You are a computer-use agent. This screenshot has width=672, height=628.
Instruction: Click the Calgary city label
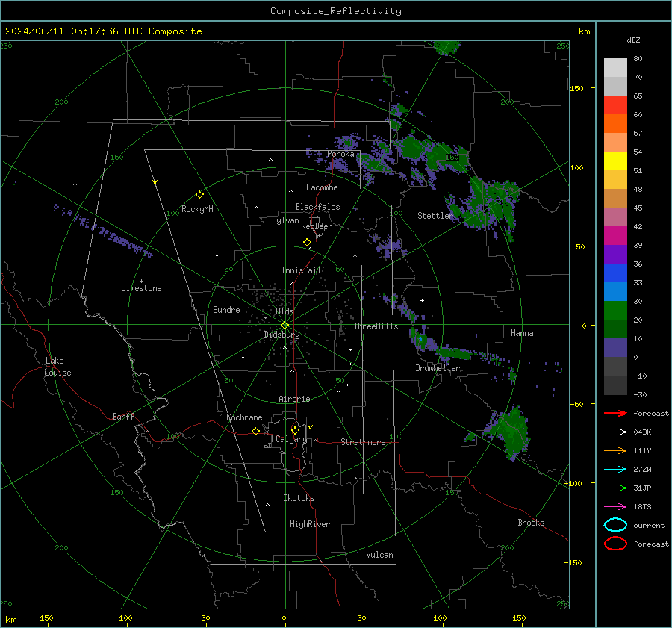click(x=291, y=439)
